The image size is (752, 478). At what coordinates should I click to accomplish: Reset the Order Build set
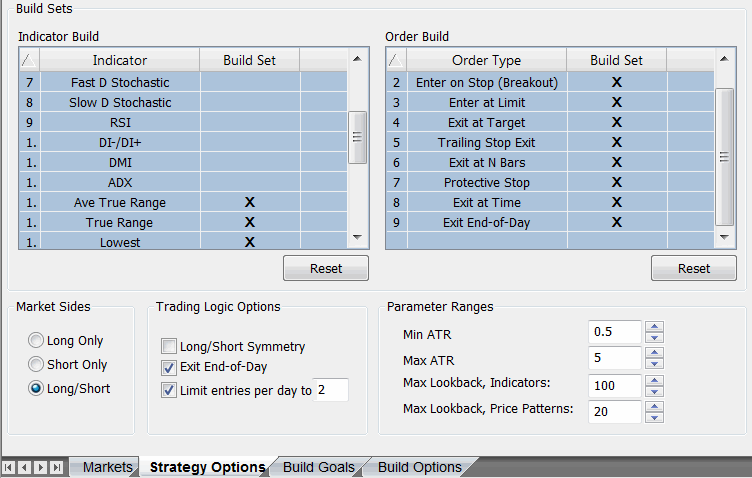point(694,268)
